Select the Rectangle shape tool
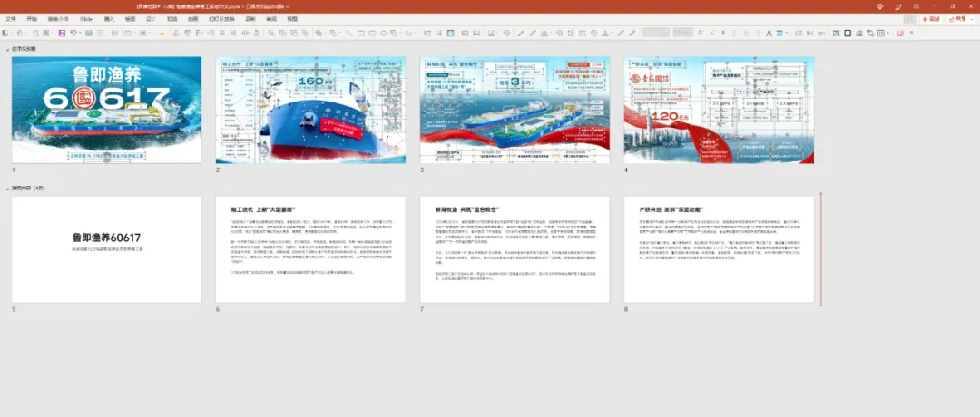Image resolution: width=980 pixels, height=417 pixels. [x=360, y=33]
